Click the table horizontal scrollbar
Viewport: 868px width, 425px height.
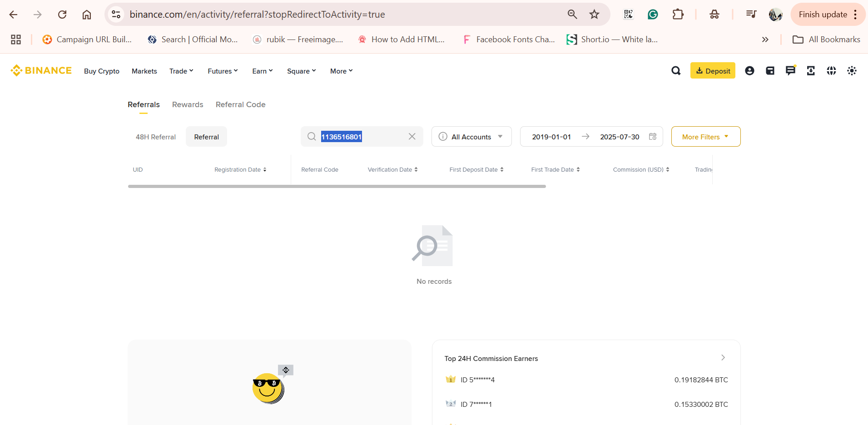pos(337,186)
